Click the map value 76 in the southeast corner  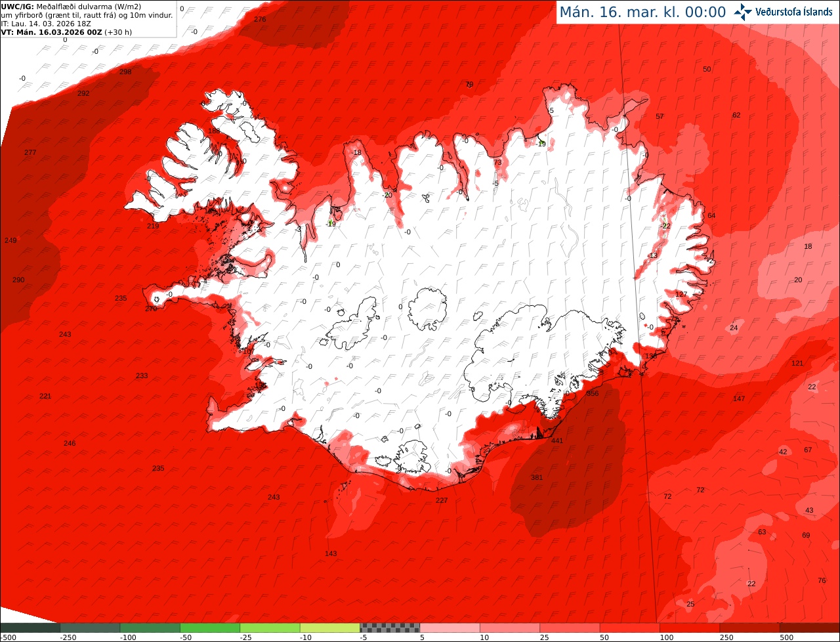click(822, 580)
